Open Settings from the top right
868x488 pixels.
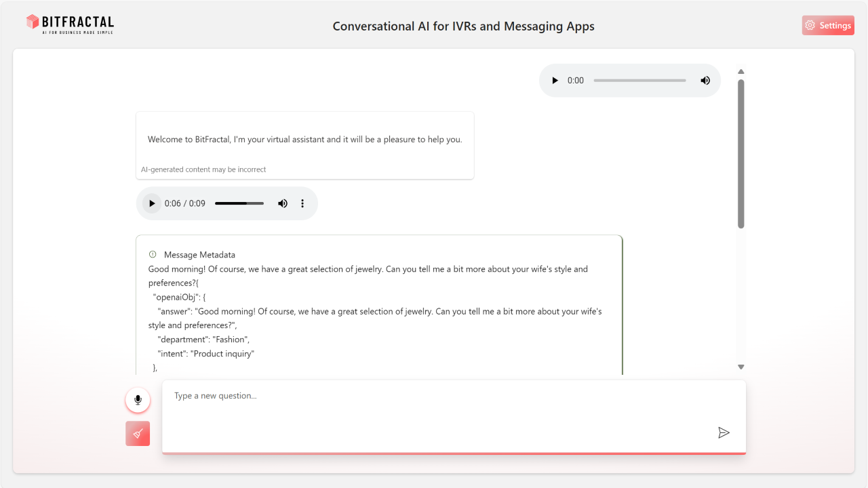pyautogui.click(x=828, y=26)
